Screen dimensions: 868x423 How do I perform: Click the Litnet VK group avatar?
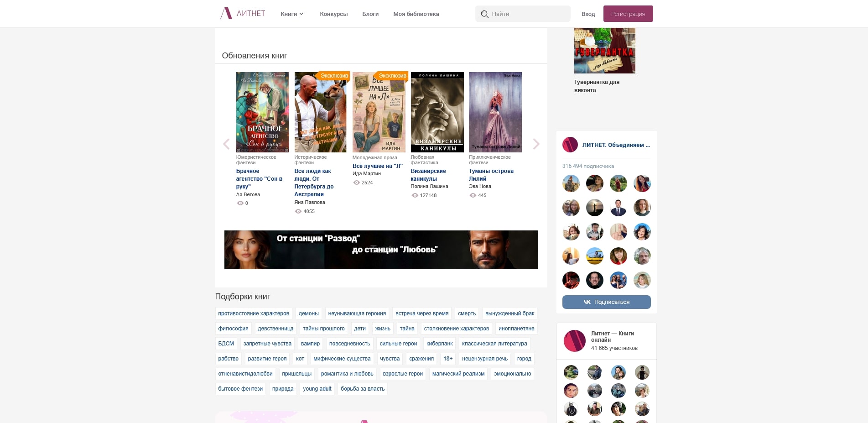tap(570, 145)
